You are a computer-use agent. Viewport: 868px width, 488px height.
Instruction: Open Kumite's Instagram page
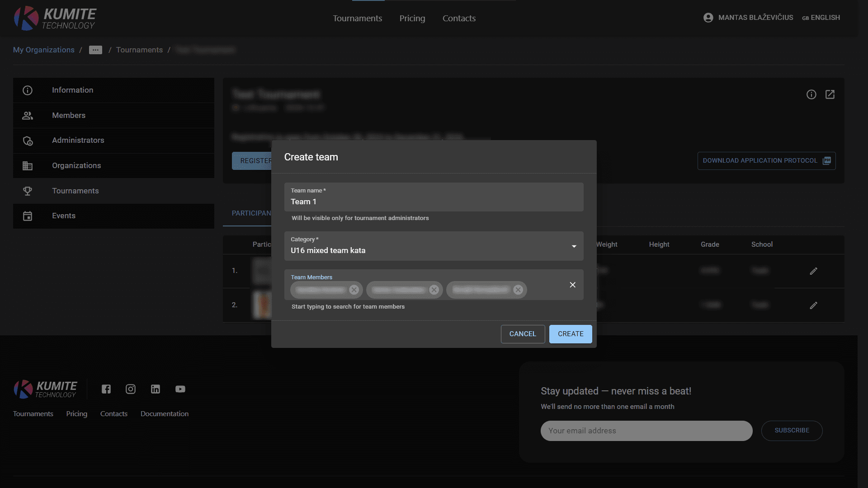[131, 389]
